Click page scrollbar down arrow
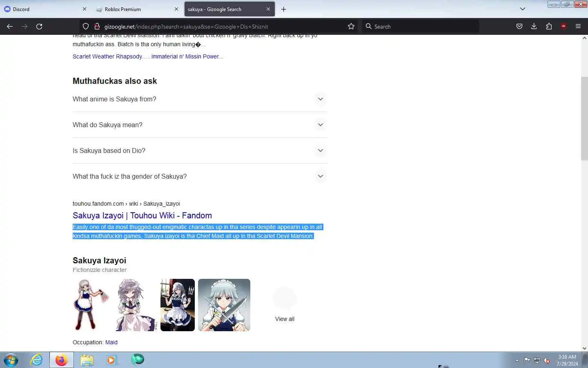This screenshot has height=368, width=588. 584,348
